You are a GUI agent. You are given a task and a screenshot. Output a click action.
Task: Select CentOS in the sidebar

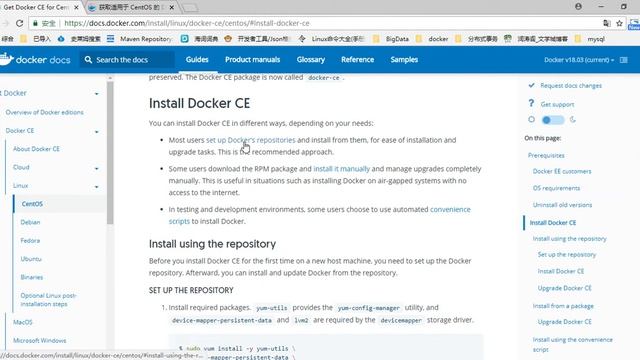pos(32,204)
